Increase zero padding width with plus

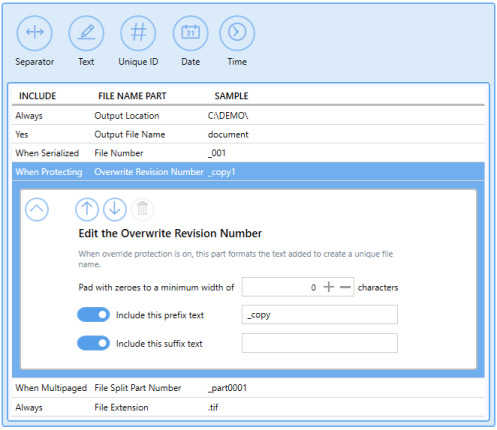(x=329, y=287)
